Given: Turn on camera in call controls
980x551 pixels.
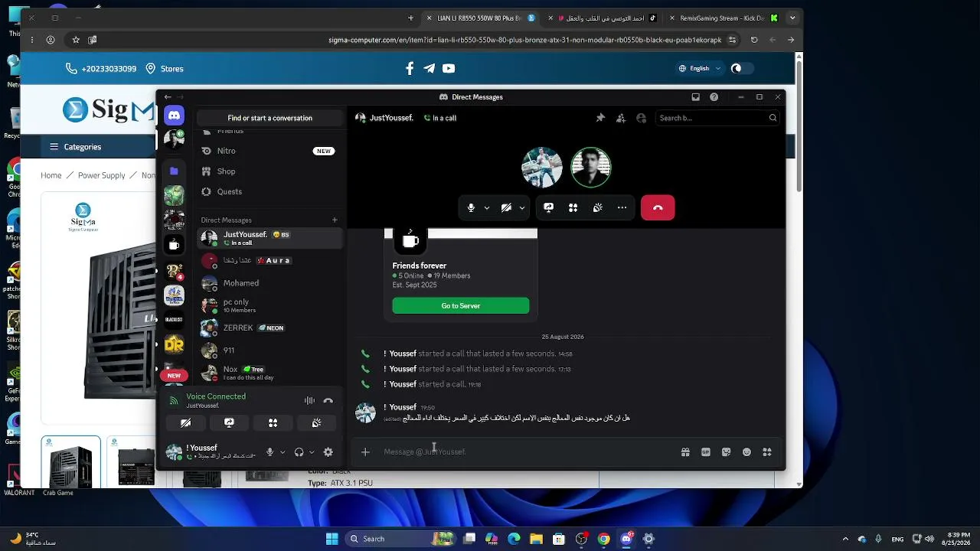Looking at the screenshot, I should coord(506,207).
